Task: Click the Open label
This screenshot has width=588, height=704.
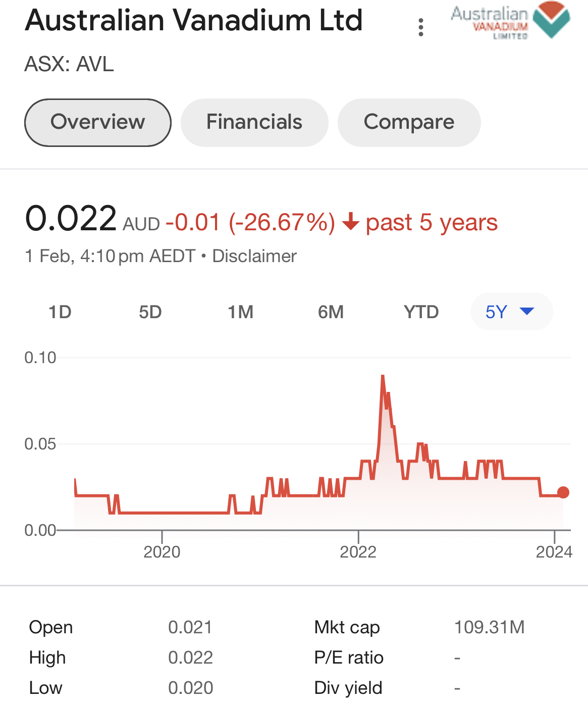Action: click(x=51, y=627)
